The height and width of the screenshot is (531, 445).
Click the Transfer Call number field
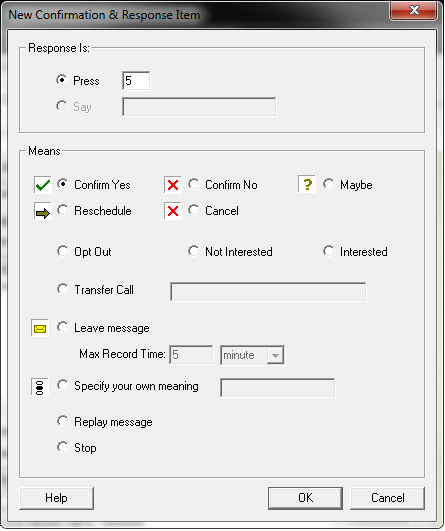268,292
